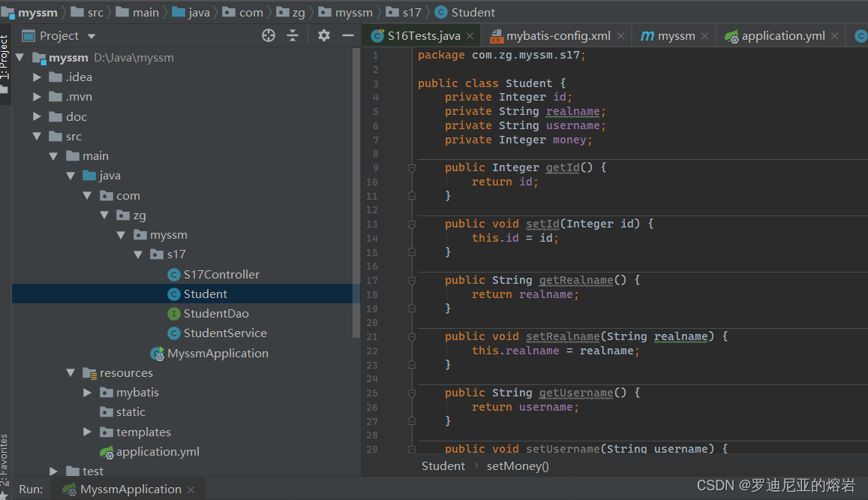Screen dimensions: 868x500
Task: Close the mybatis-config.xml tab
Action: tap(620, 36)
